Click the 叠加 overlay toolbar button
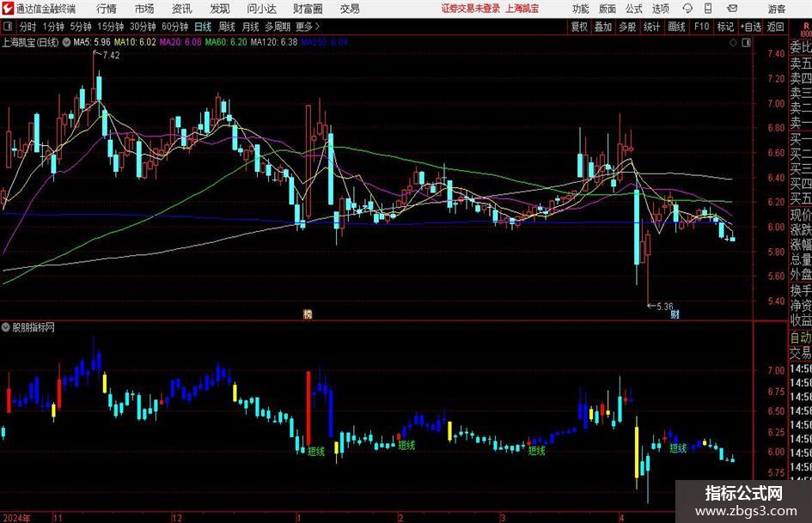This screenshot has width=812, height=523. [603, 27]
